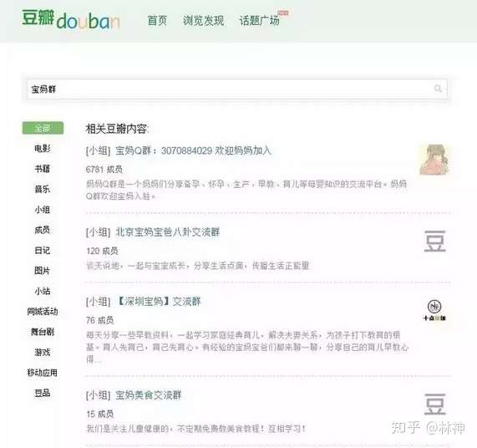Filter results by 同城活动
This screenshot has width=477, height=448.
(43, 312)
